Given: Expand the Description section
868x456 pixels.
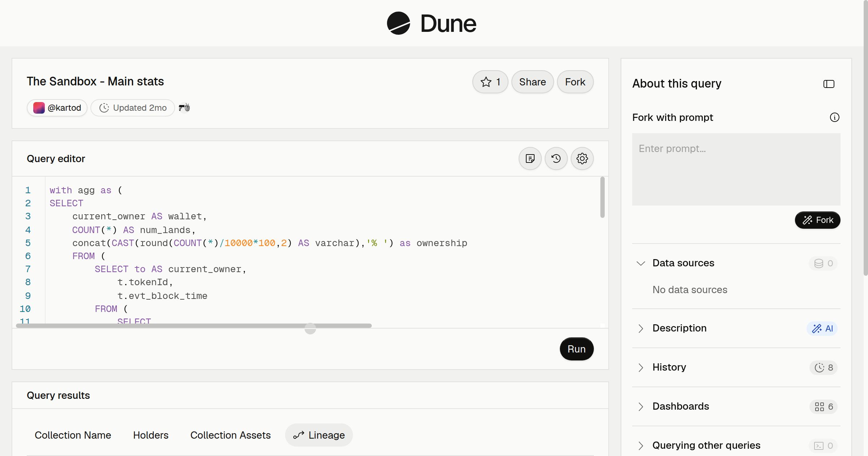Looking at the screenshot, I should pyautogui.click(x=641, y=328).
